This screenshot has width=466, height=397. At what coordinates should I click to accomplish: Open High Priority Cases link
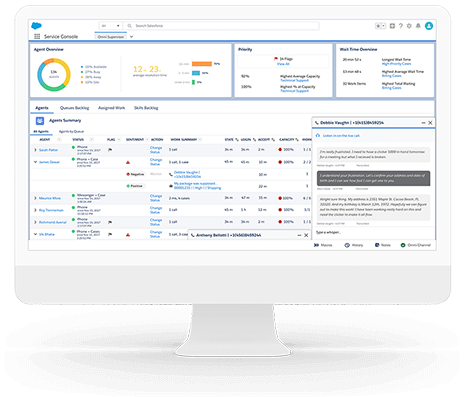[396, 64]
